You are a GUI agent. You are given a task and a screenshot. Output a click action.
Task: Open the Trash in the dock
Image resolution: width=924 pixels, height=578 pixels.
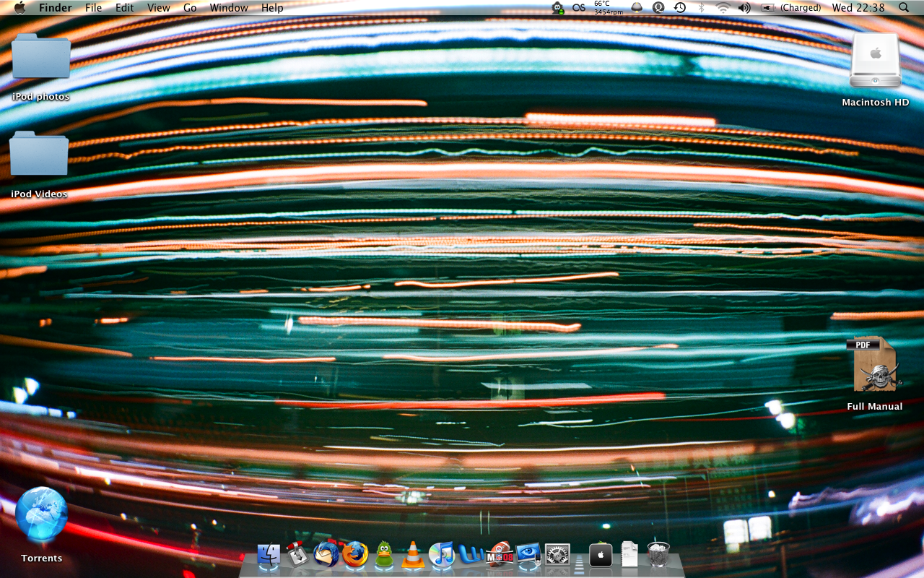tap(658, 555)
